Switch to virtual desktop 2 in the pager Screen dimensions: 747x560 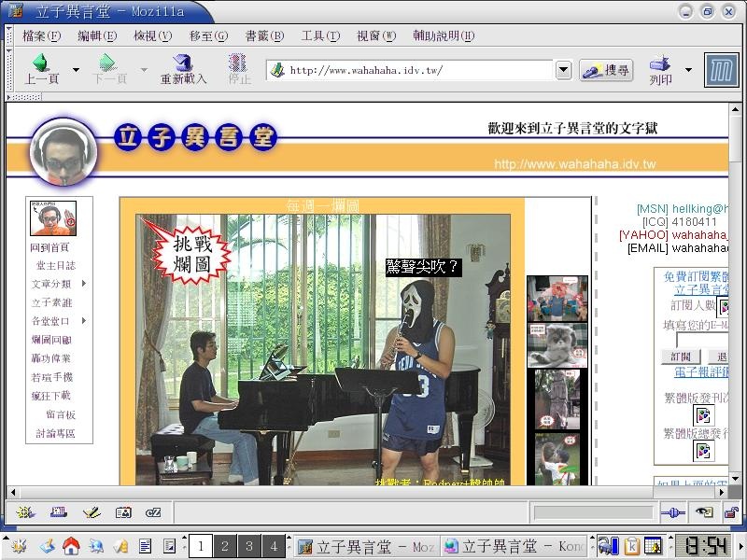coord(224,546)
